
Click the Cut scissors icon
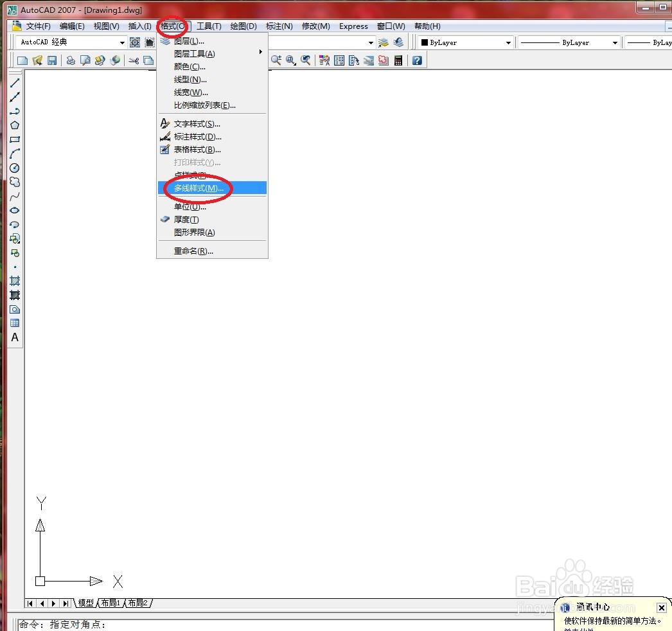click(x=134, y=60)
